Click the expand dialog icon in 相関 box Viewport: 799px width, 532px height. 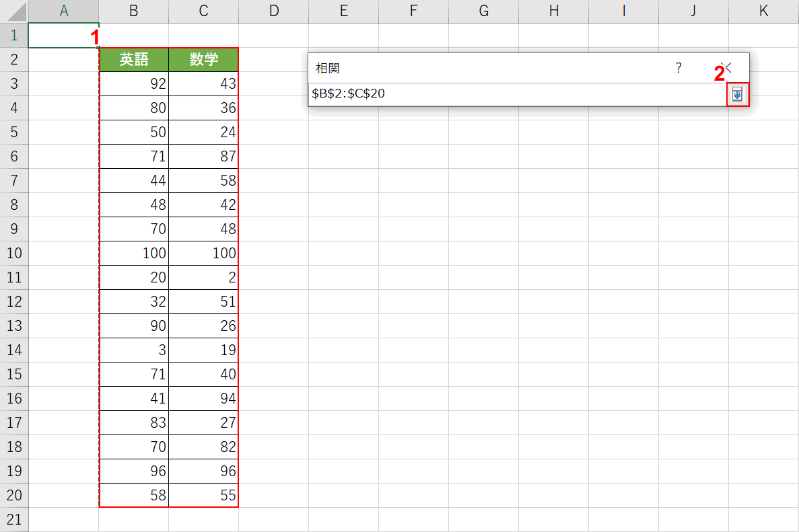click(x=738, y=95)
